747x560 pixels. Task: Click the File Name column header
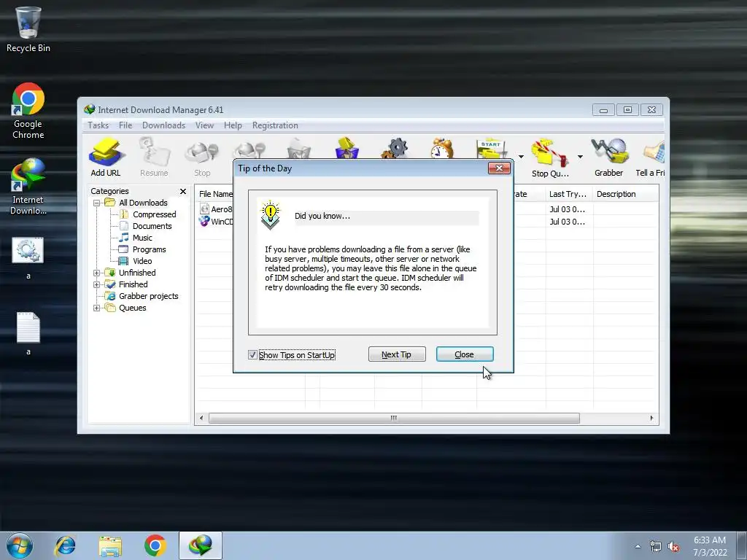[215, 194]
